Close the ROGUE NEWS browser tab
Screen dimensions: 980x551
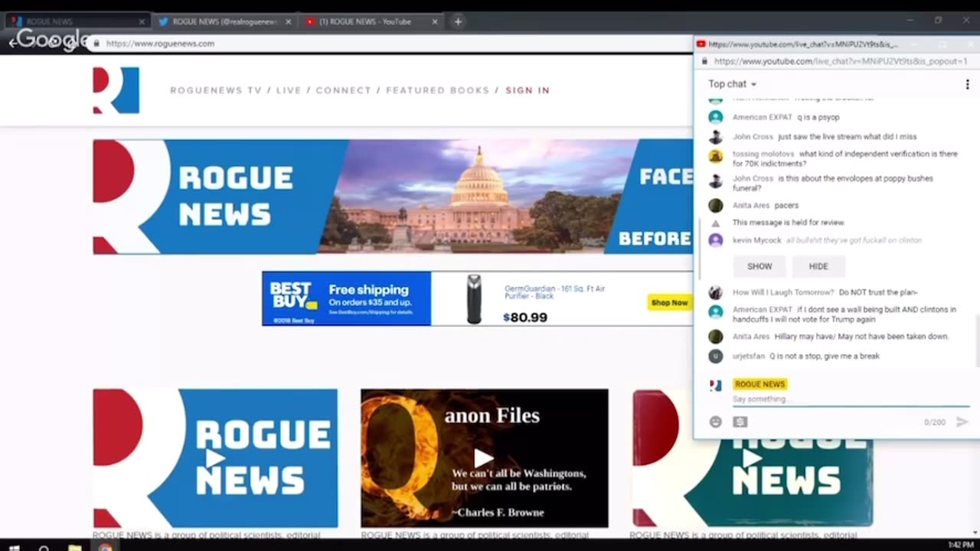click(x=142, y=21)
